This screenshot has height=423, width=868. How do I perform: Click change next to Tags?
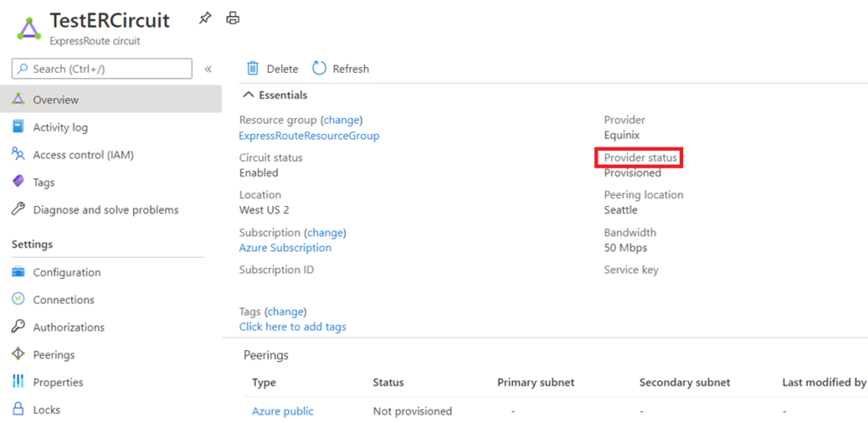pyautogui.click(x=286, y=312)
